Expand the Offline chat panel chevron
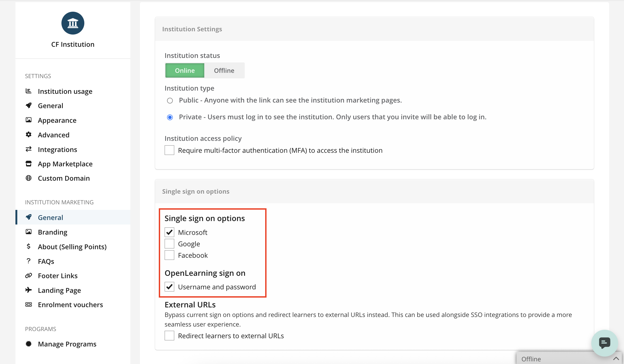 click(616, 359)
